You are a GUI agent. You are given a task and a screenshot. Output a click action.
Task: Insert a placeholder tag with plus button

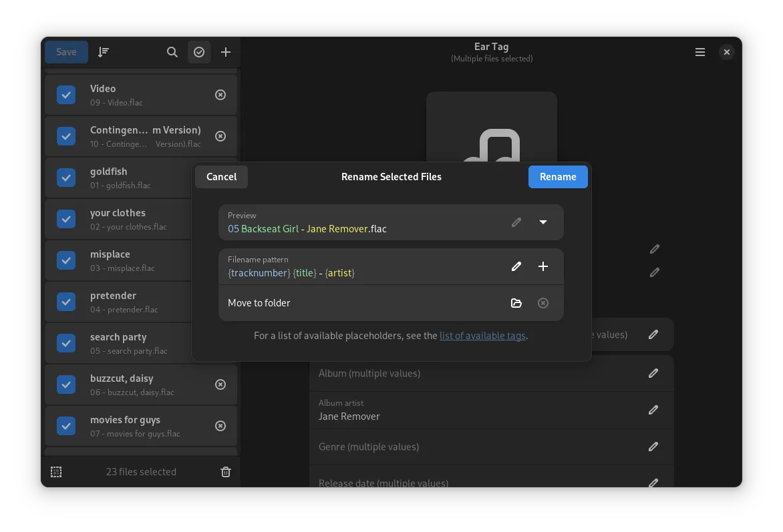point(543,266)
